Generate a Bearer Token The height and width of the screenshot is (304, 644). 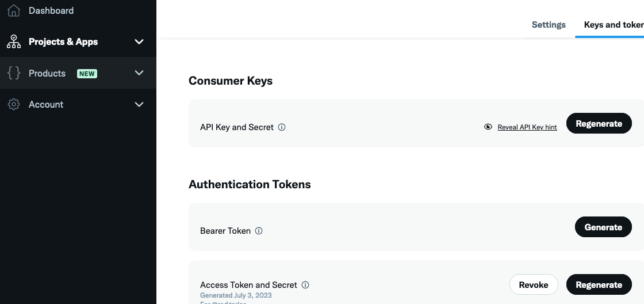coord(603,227)
